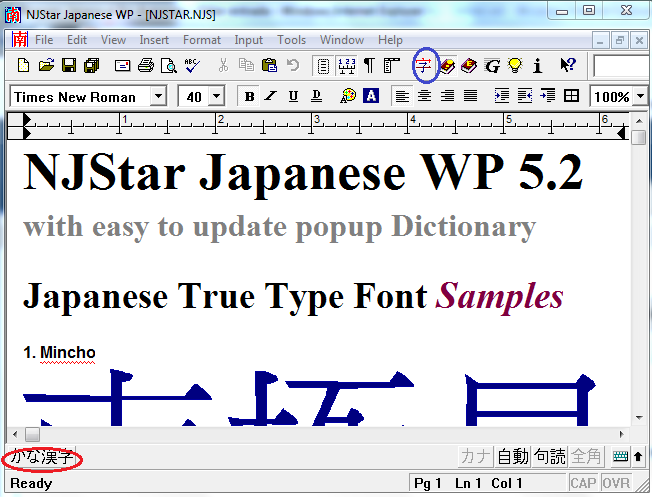Open the Input menu
The height and width of the screenshot is (497, 652).
[249, 40]
